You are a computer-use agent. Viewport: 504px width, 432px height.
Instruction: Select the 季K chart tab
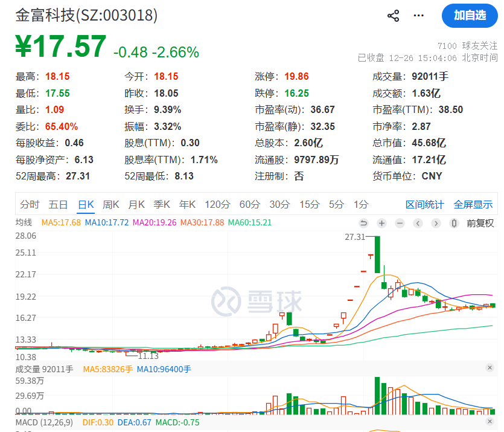click(162, 204)
